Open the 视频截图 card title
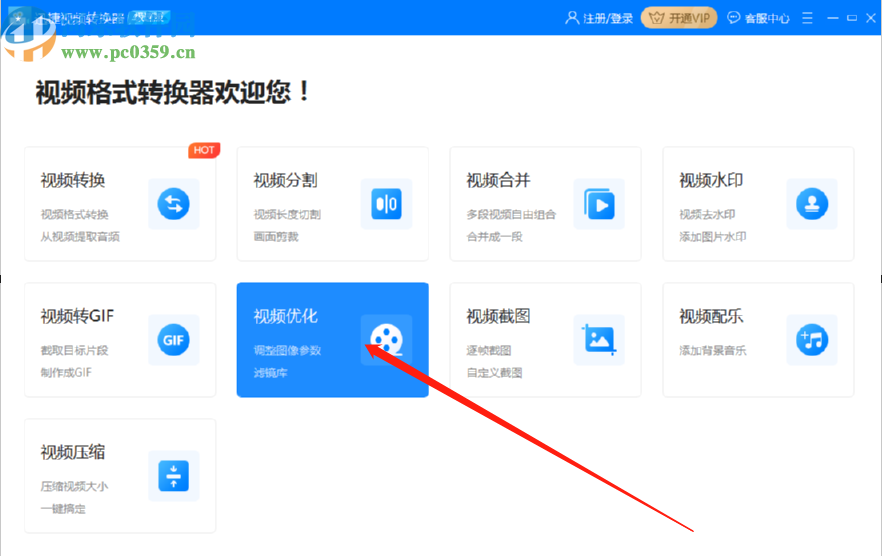This screenshot has height=556, width=882. pyautogui.click(x=498, y=316)
